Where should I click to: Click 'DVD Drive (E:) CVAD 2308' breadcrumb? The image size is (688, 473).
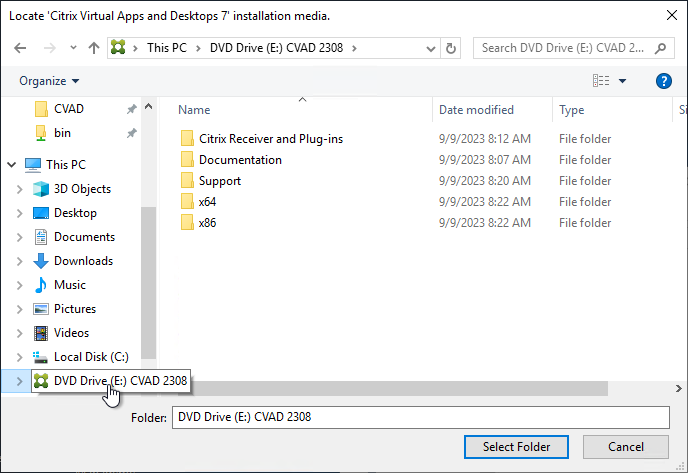point(276,48)
